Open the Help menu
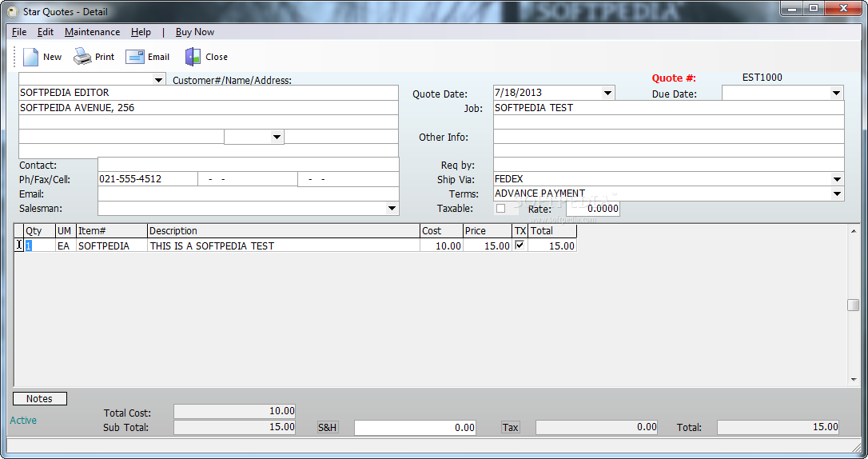Image resolution: width=868 pixels, height=459 pixels. point(141,32)
